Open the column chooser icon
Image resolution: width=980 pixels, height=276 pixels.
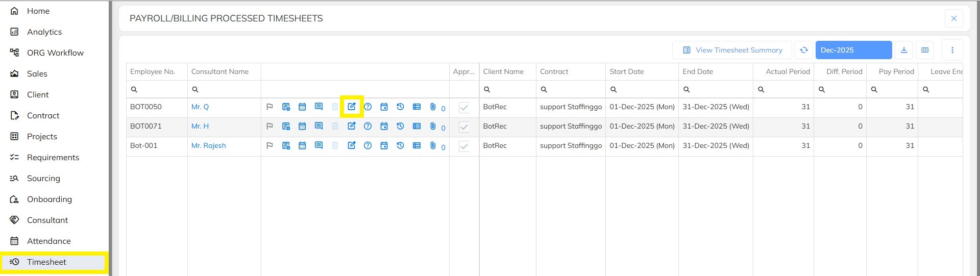pyautogui.click(x=925, y=50)
